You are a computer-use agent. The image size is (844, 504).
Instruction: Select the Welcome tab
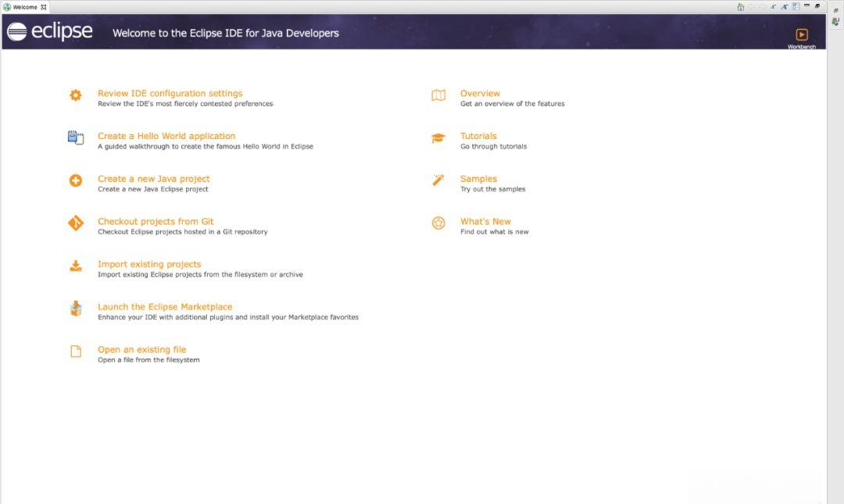coord(25,7)
